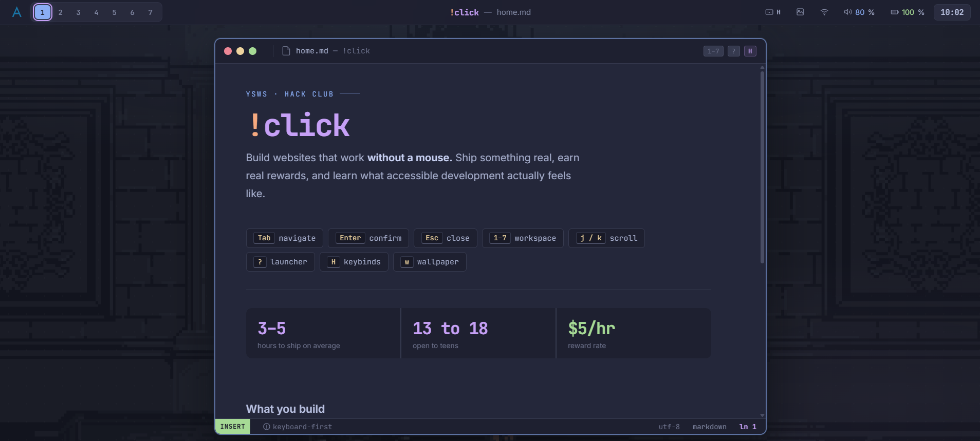Click the !click title in top bar
Screen dimensions: 980x441
coord(465,12)
